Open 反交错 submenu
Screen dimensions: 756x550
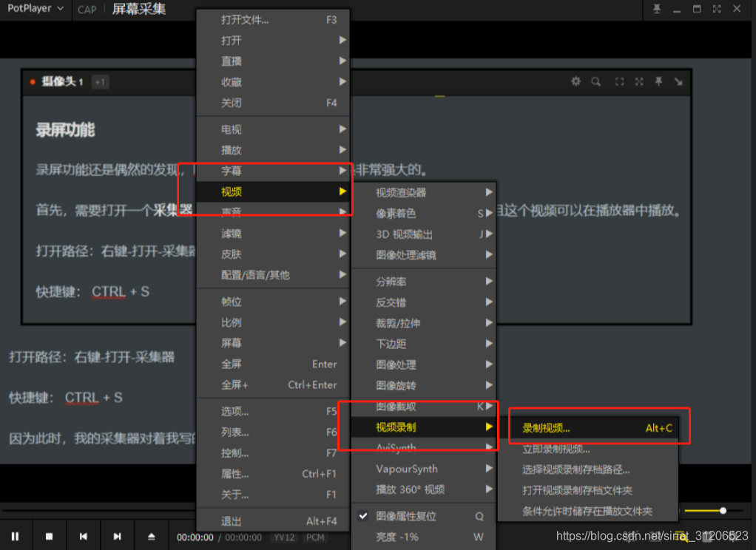tap(424, 302)
